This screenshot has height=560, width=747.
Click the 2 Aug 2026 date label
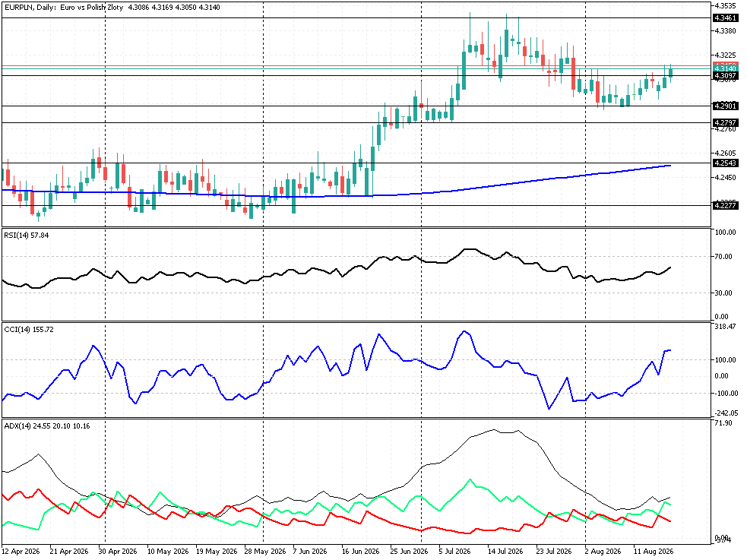coord(603,552)
